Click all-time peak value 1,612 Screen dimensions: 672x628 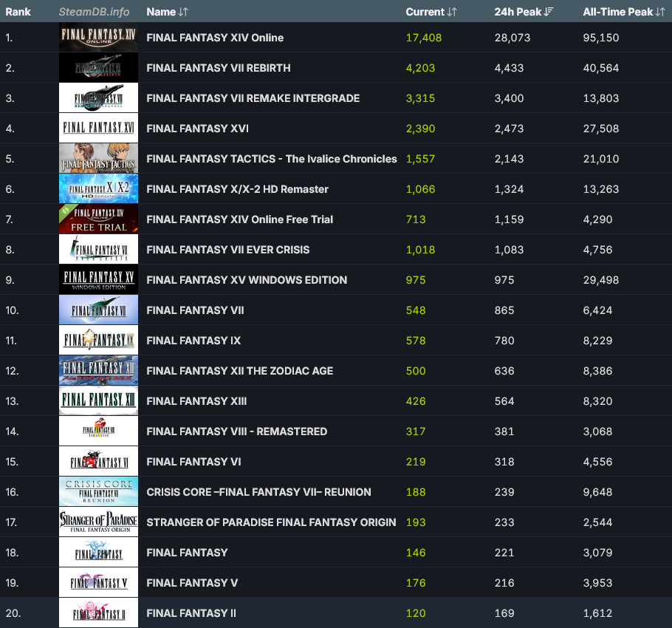coord(597,613)
